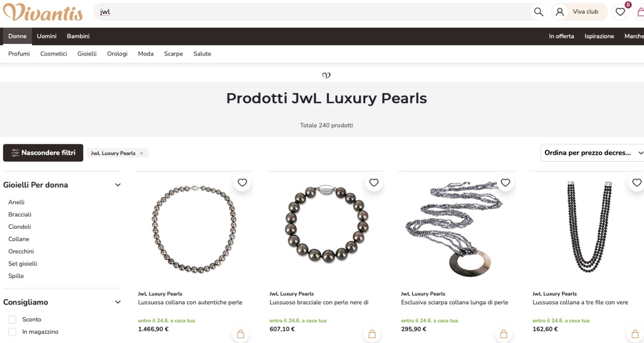This screenshot has width=644, height=343.
Task: Open the wishlist heart in header
Action: tap(620, 12)
